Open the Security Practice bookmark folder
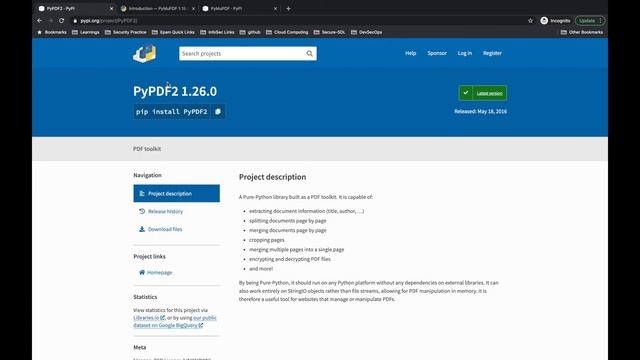 click(x=126, y=32)
